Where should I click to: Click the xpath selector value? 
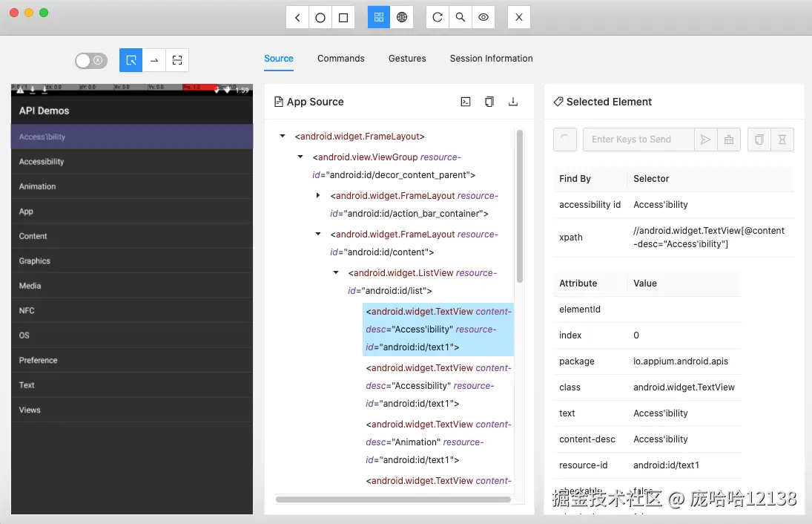coord(708,238)
